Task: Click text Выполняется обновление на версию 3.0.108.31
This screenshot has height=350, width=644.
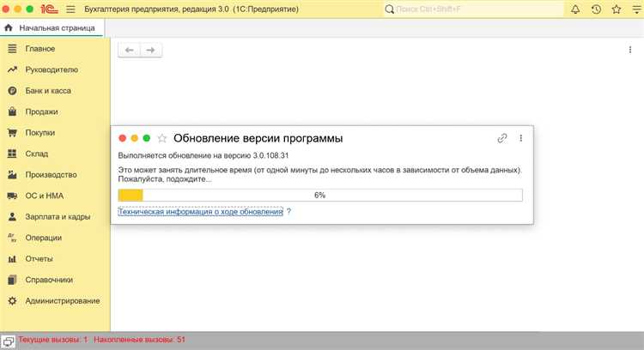Action: tap(204, 155)
